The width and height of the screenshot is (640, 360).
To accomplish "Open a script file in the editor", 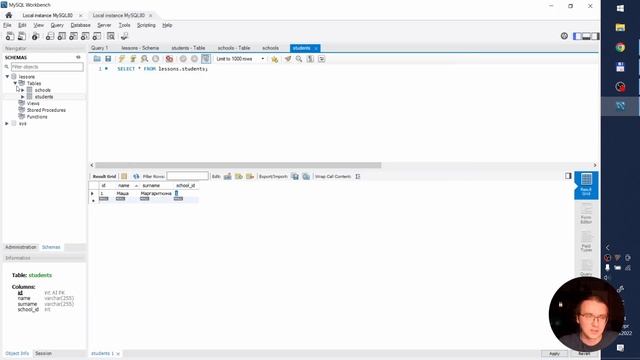I will point(97,59).
